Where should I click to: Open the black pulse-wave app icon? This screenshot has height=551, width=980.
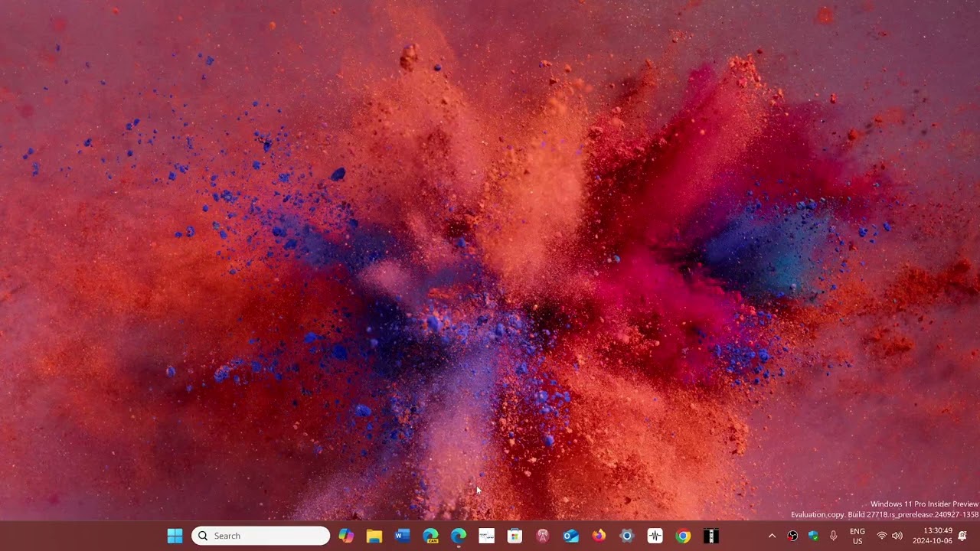pyautogui.click(x=655, y=536)
